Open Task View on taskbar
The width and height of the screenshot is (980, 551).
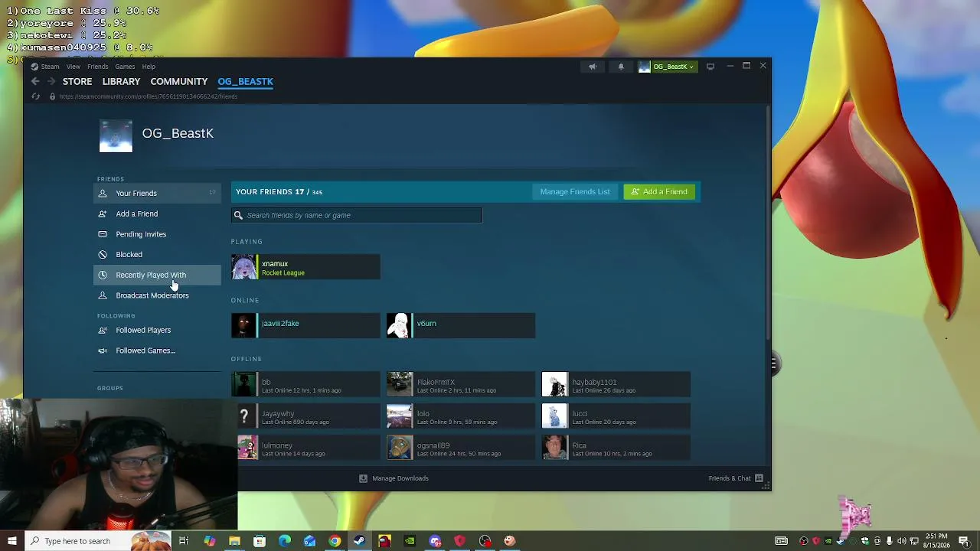point(184,541)
